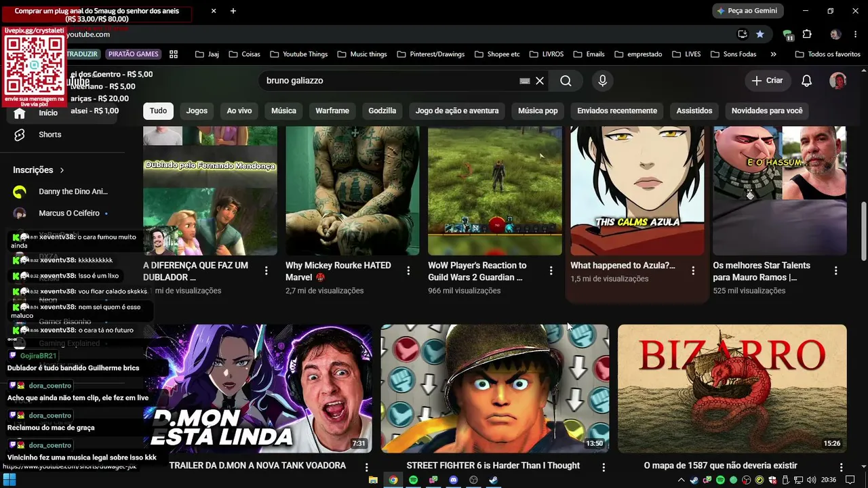868x488 pixels.
Task: Play the BIZARRO map video thumbnail
Action: coord(732,388)
